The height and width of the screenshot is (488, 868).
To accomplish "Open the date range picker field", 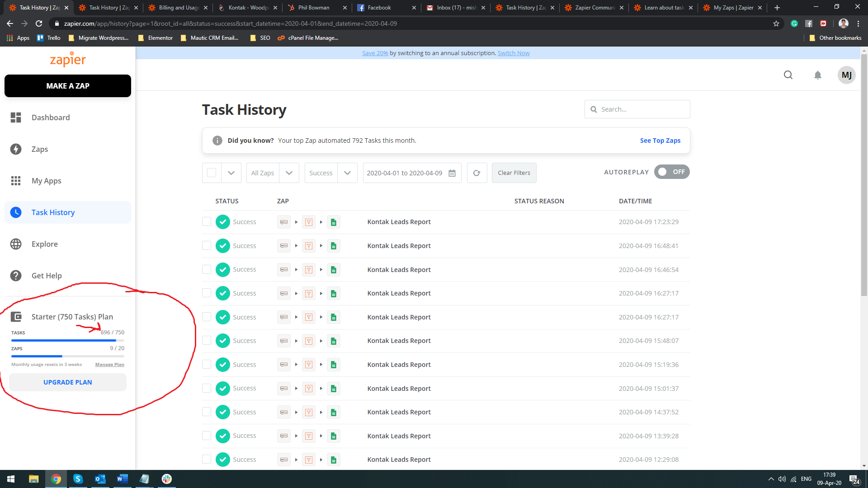I will point(412,173).
